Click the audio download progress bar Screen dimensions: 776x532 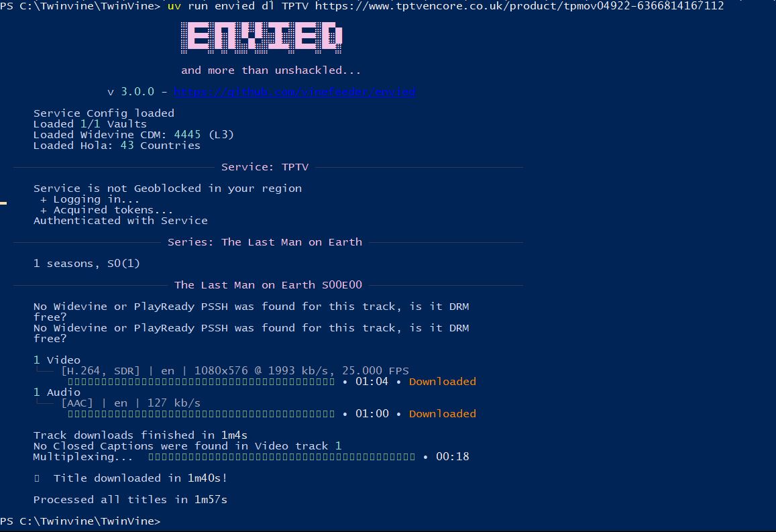pyautogui.click(x=201, y=414)
